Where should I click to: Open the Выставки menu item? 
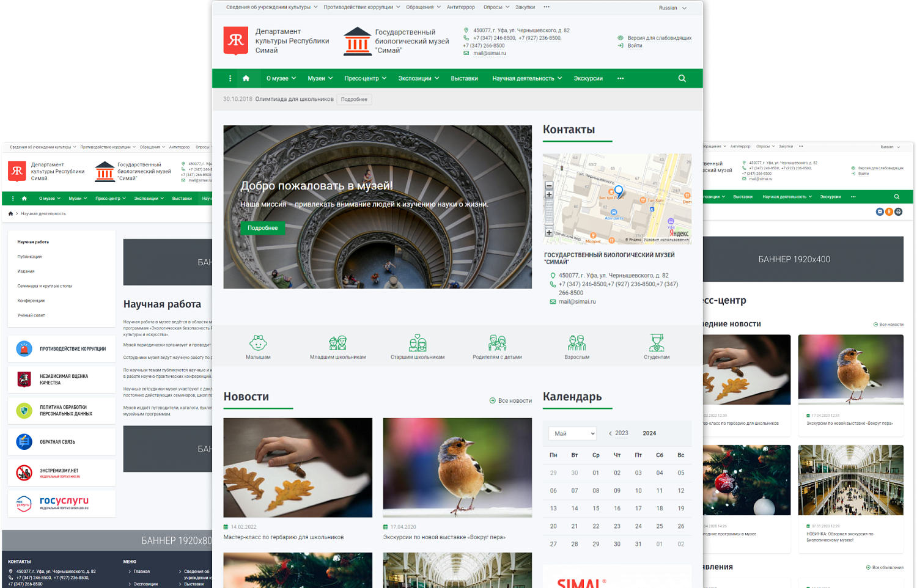pyautogui.click(x=464, y=78)
